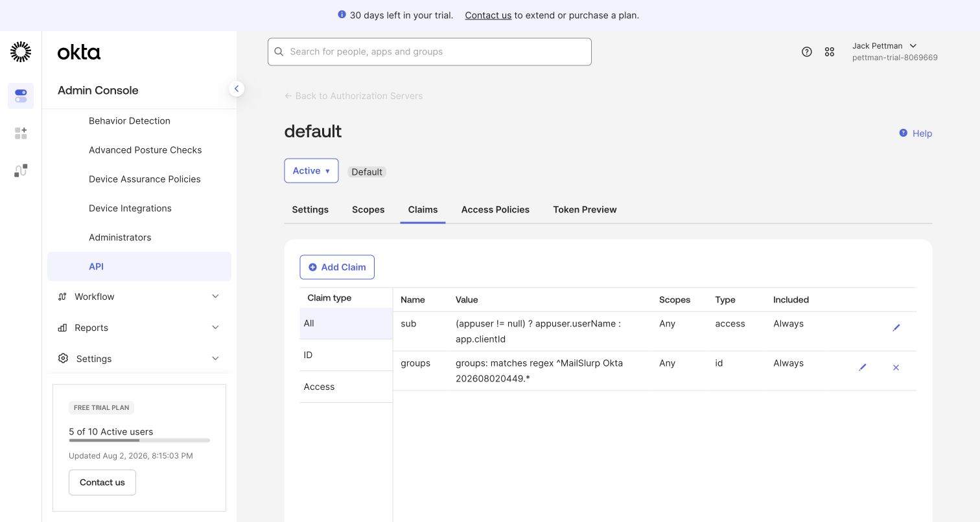Click the blue Help question icon
Screen dimensions: 980x522
pyautogui.click(x=903, y=133)
